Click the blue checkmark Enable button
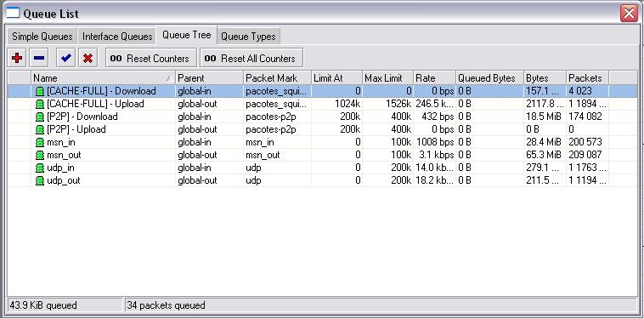 coord(65,58)
